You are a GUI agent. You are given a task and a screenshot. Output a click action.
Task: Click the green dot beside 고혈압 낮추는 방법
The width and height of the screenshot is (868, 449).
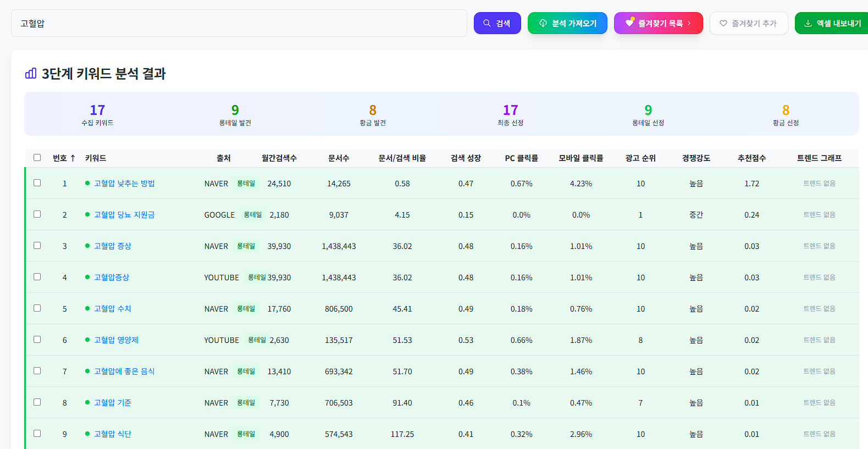[x=87, y=183]
